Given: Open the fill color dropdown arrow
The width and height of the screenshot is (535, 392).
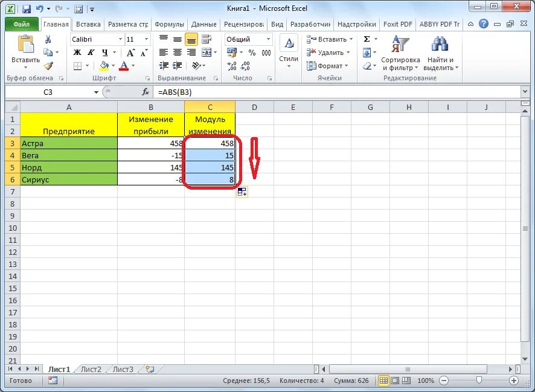Looking at the screenshot, I should click(x=114, y=65).
